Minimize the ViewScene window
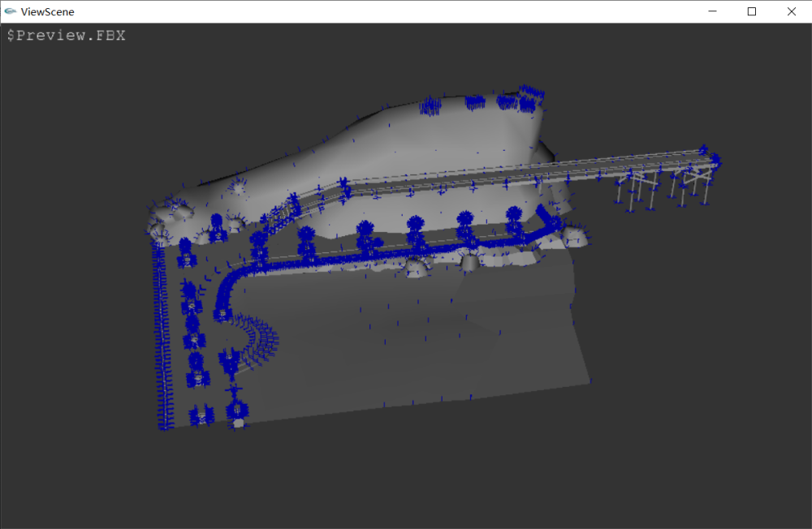The image size is (812, 529). (713, 11)
